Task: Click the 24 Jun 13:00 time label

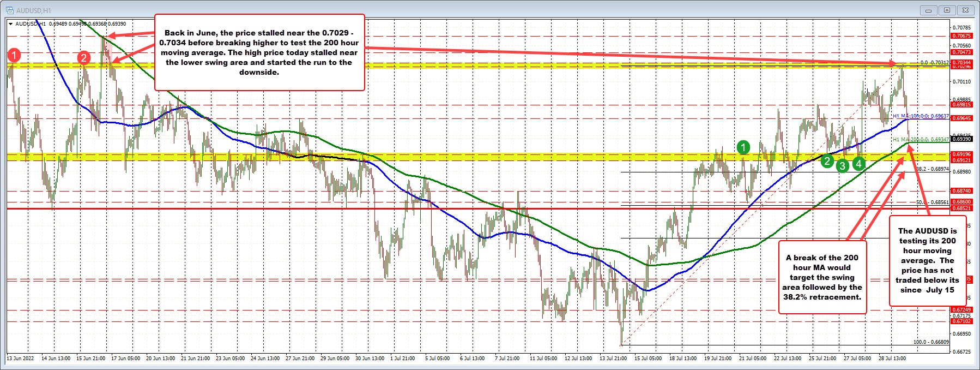Action: 265,359
